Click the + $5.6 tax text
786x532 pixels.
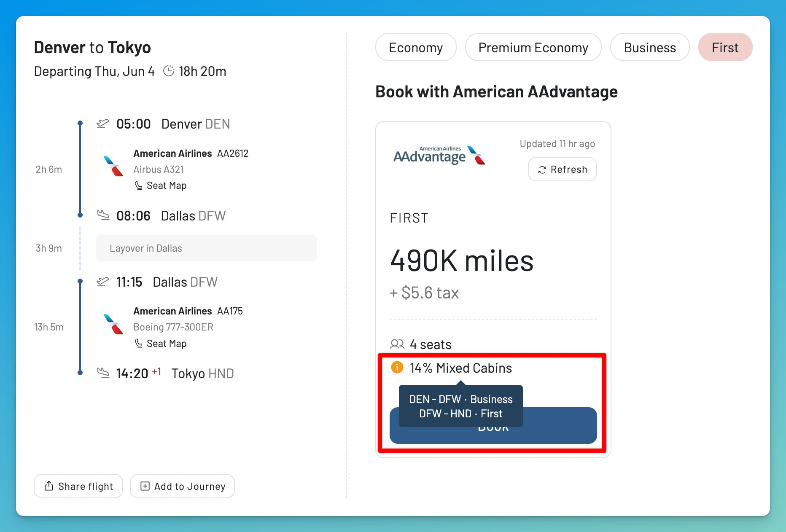424,293
